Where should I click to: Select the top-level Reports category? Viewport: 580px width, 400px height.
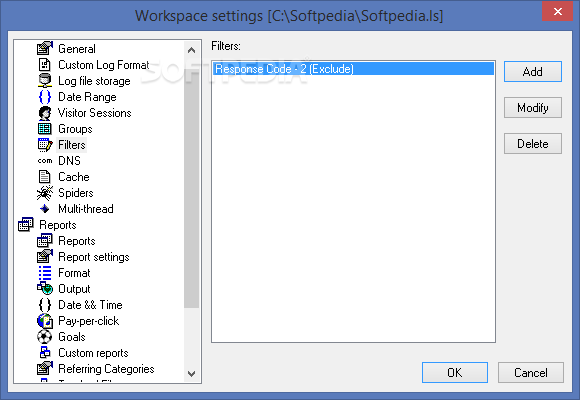[x=58, y=225]
